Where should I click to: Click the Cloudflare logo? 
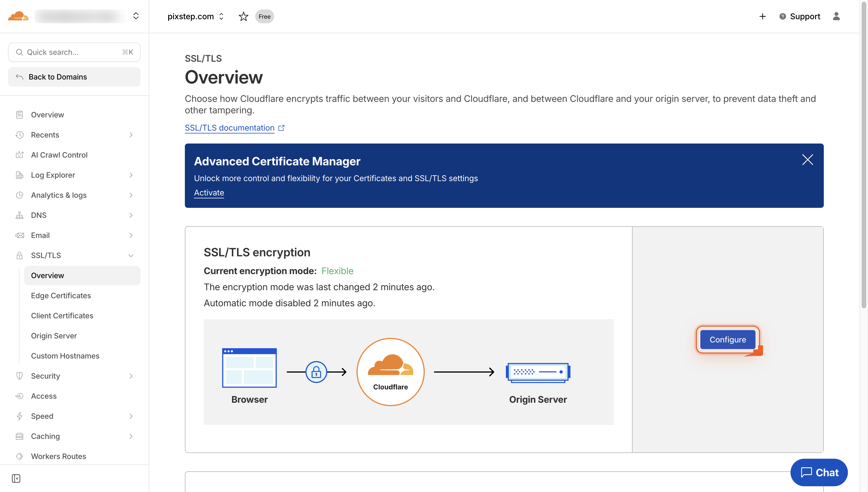point(18,16)
